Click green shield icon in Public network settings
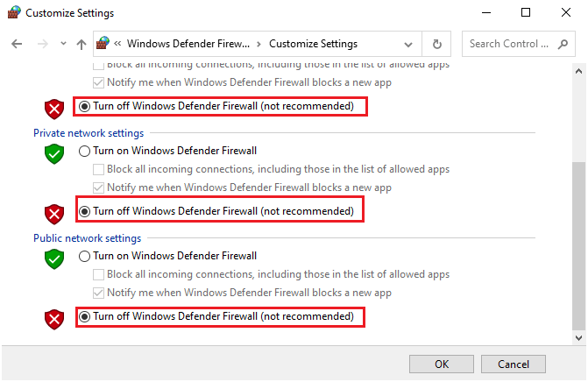 click(54, 259)
